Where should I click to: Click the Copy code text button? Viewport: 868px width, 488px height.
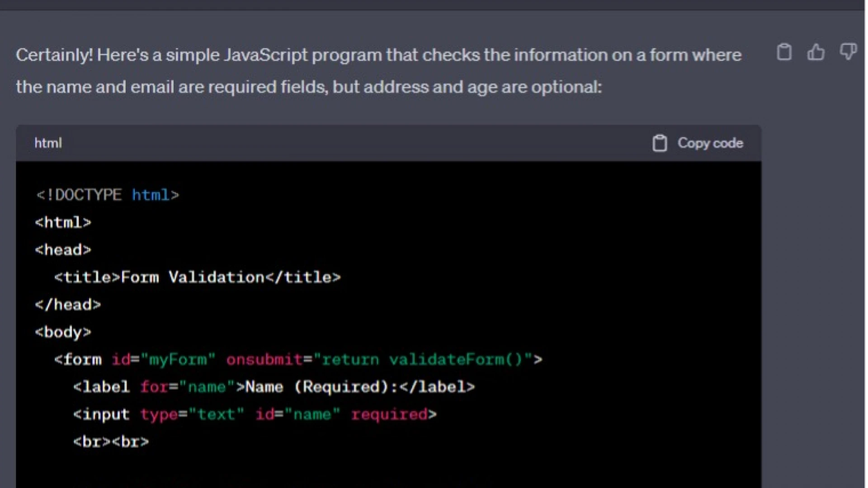pyautogui.click(x=710, y=143)
